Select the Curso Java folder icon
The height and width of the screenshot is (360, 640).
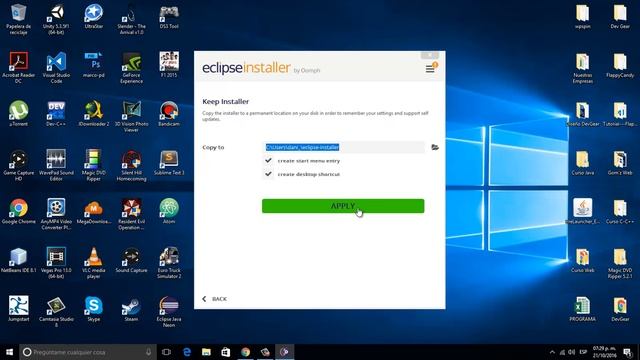coord(582,162)
